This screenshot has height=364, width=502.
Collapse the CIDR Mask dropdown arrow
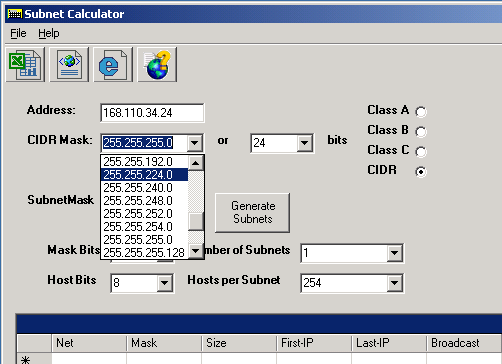pos(195,143)
